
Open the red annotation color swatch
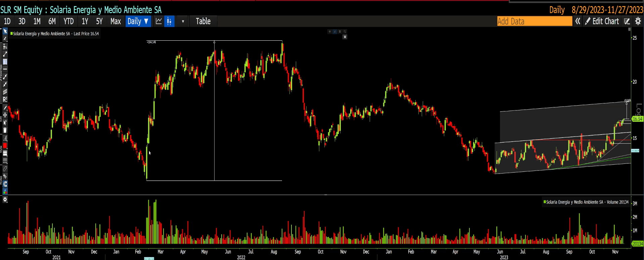(x=5, y=146)
